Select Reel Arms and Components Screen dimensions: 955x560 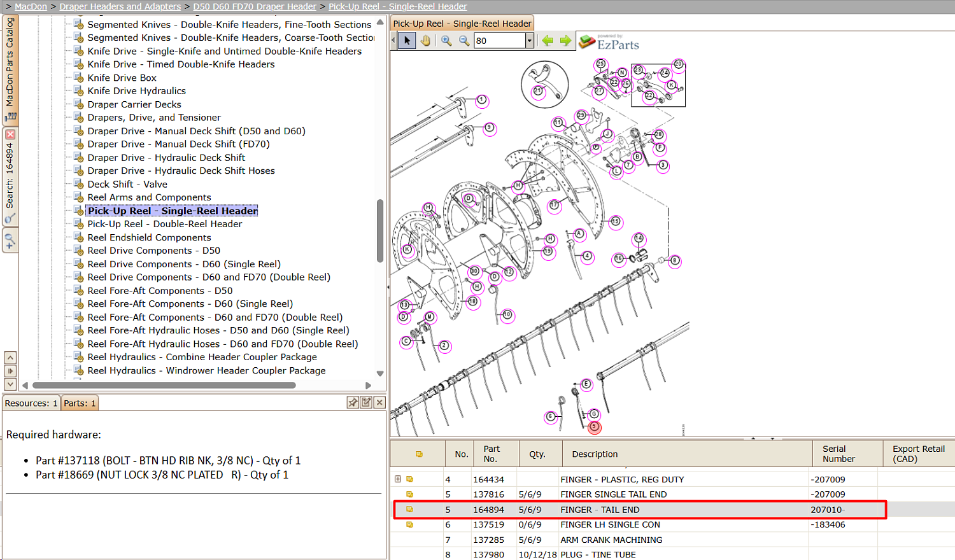tap(149, 197)
